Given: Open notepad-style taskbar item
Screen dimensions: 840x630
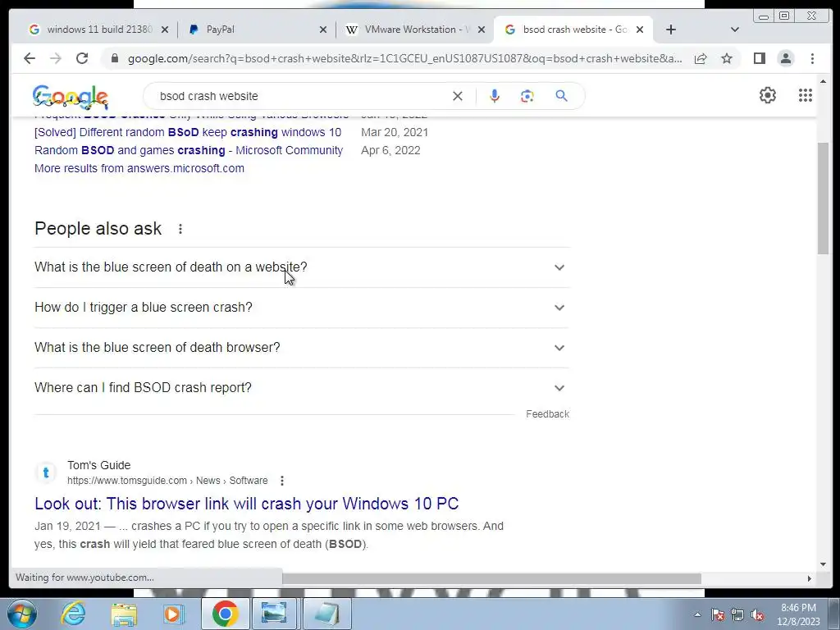Looking at the screenshot, I should tap(326, 614).
